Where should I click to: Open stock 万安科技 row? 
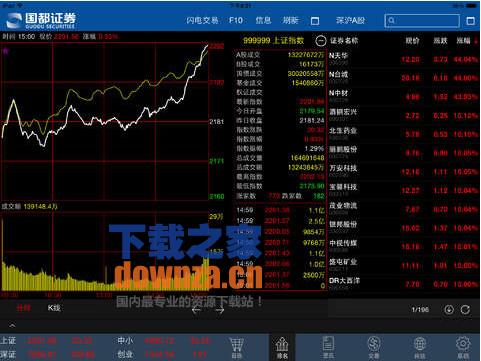coord(403,171)
